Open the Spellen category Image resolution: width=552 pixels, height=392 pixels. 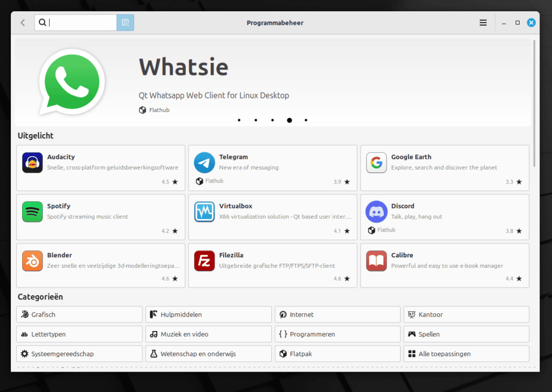[466, 334]
